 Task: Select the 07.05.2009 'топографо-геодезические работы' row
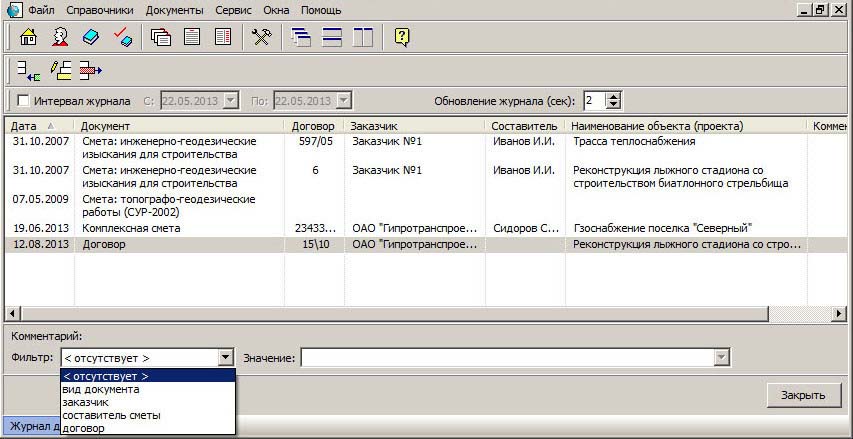425,206
